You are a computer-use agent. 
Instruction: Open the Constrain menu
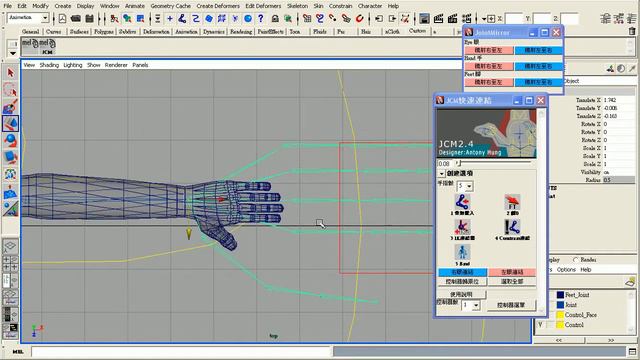coord(340,6)
